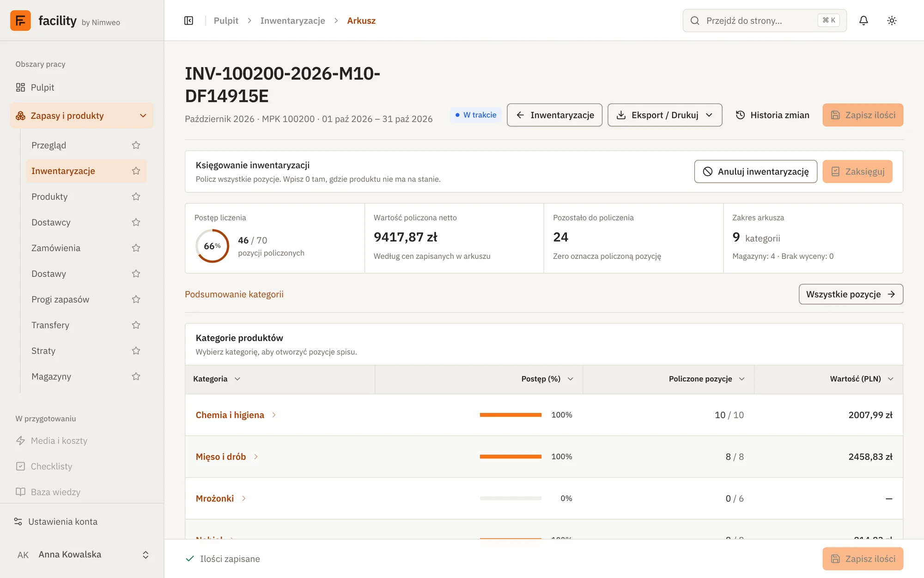This screenshot has height=578, width=924.
Task: Open Anna Kowalska account switcher
Action: pyautogui.click(x=82, y=554)
